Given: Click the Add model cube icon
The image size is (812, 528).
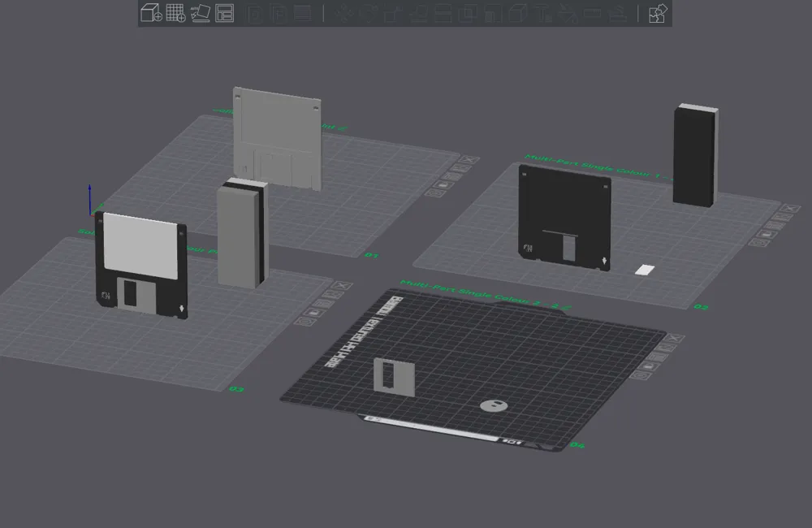Looking at the screenshot, I should tap(151, 13).
